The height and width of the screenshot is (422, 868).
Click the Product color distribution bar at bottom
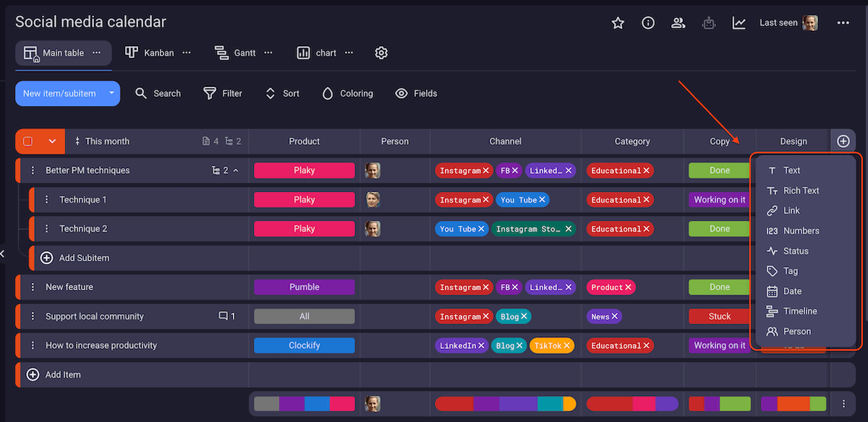[x=304, y=404]
